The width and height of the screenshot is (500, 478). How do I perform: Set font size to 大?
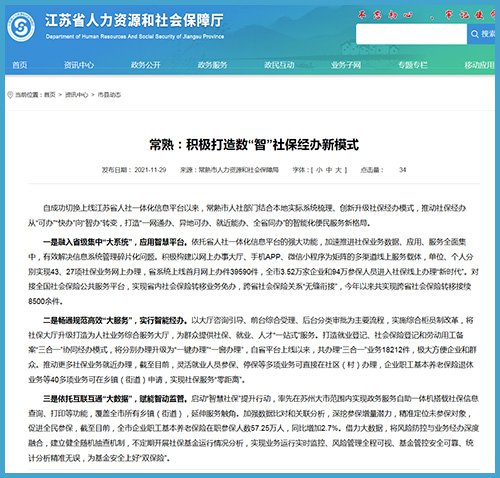coord(338,170)
